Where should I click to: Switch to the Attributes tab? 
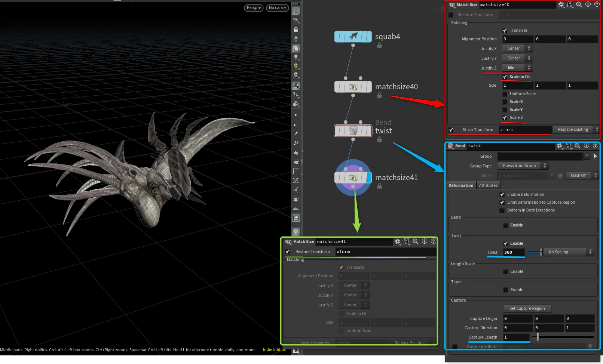(x=488, y=185)
